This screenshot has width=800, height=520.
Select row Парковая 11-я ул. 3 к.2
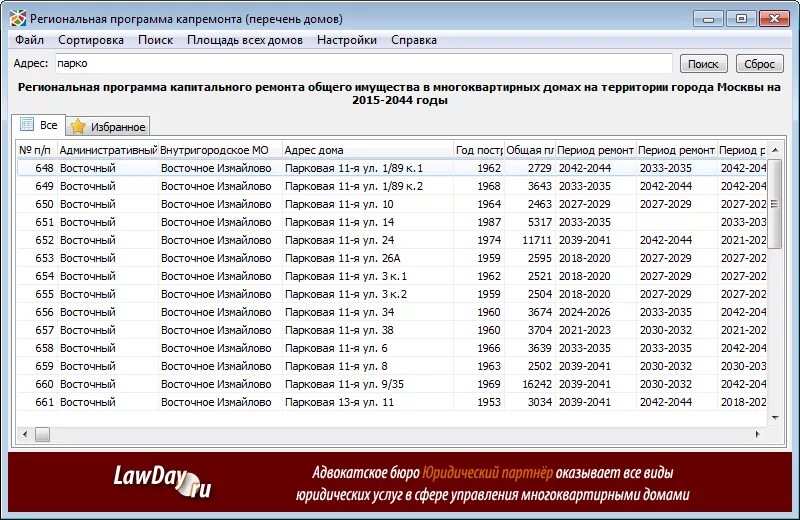392,294
